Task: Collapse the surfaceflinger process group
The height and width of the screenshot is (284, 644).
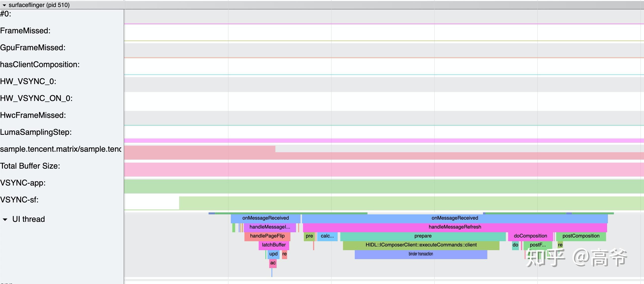Action: (4, 5)
